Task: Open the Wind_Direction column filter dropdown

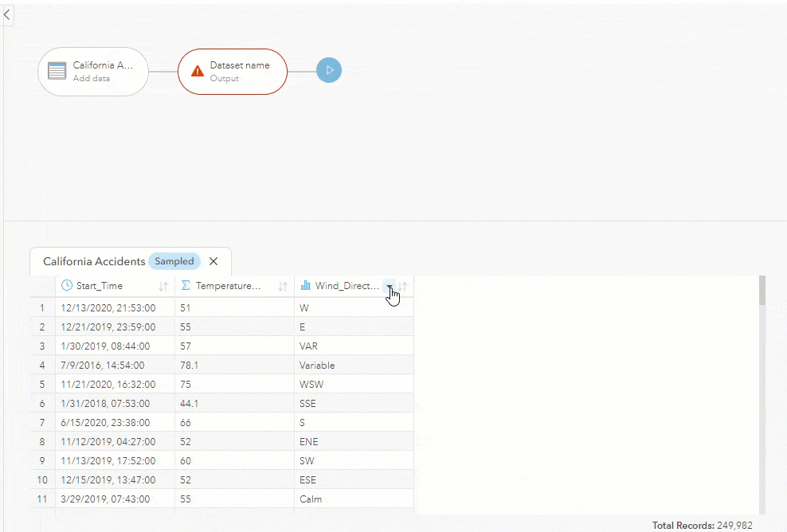Action: (x=390, y=286)
